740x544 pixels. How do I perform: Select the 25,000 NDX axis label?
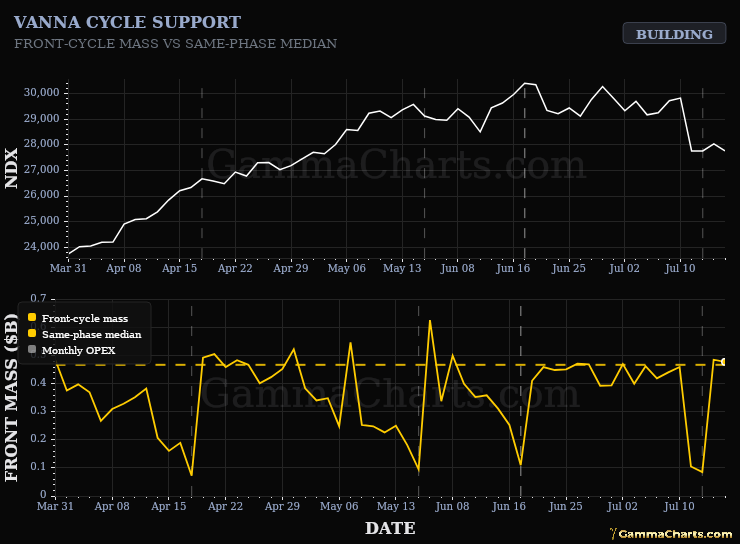[x=42, y=221]
